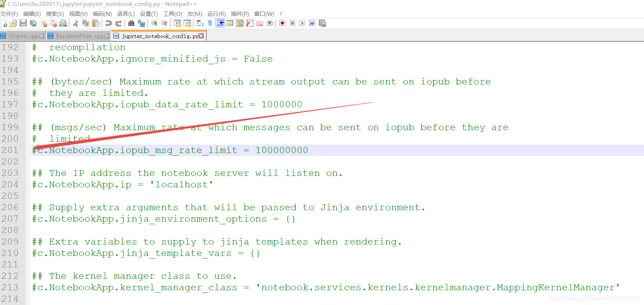Toggle word wrap in the toolbar
This screenshot has width=644, height=305.
(x=200, y=23)
